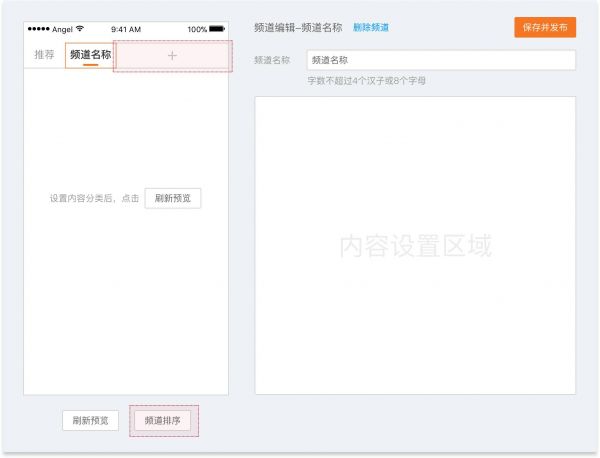Click the Wi-Fi icon in phone status bar
This screenshot has width=600, height=458.
coord(80,29)
